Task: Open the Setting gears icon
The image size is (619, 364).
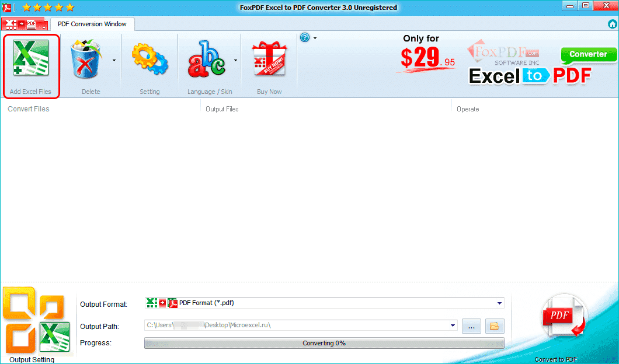Action: tap(149, 59)
